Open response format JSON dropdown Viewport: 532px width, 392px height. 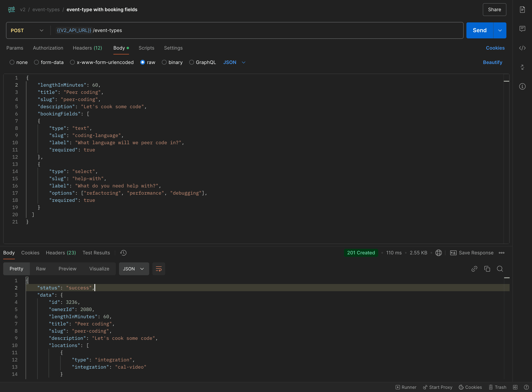134,269
